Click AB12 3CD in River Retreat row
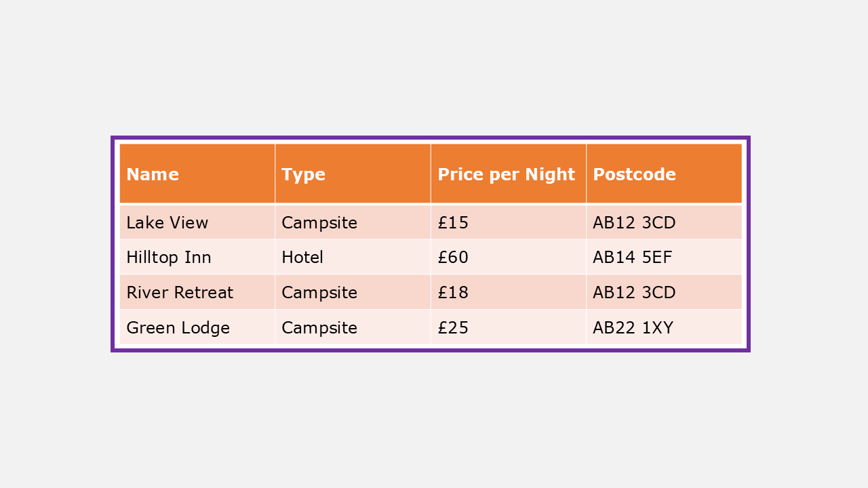Image resolution: width=868 pixels, height=488 pixels. click(x=663, y=293)
